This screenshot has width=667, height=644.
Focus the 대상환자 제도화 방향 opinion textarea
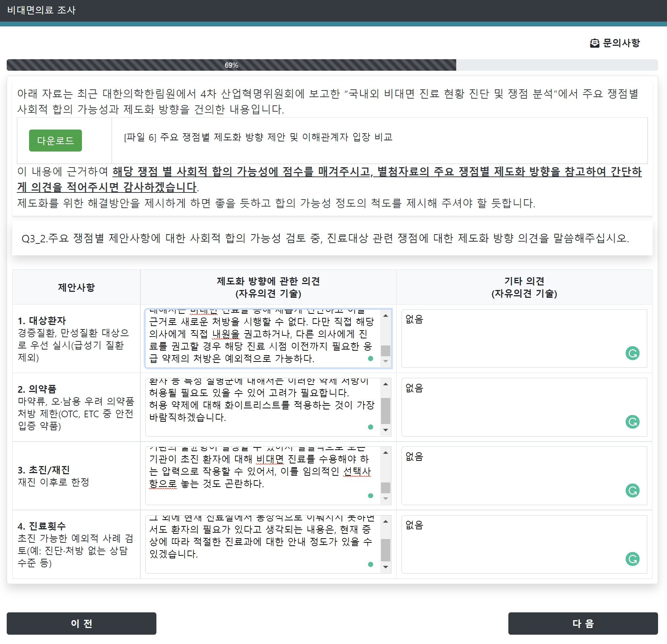coord(261,339)
